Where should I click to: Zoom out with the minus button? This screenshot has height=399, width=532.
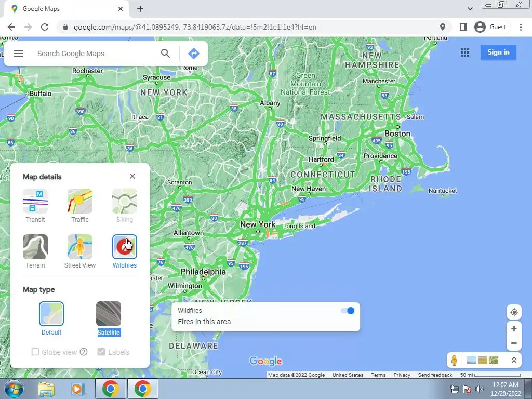(x=514, y=343)
